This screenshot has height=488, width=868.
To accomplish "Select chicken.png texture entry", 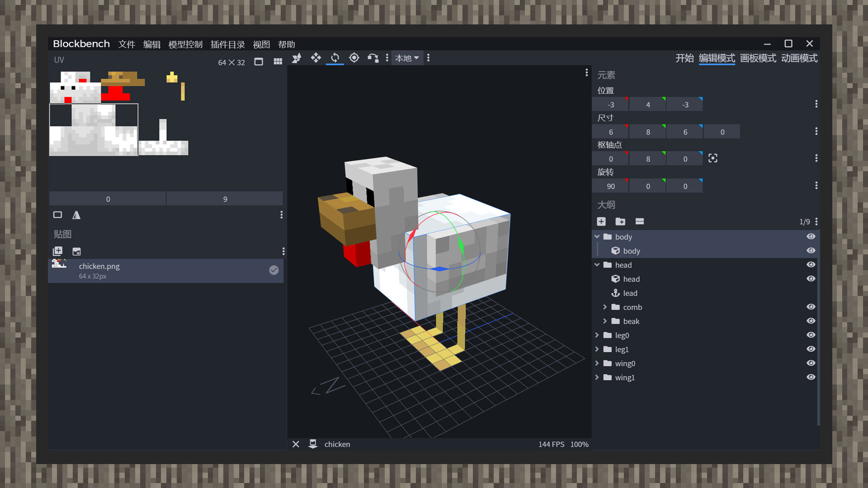I will point(166,271).
